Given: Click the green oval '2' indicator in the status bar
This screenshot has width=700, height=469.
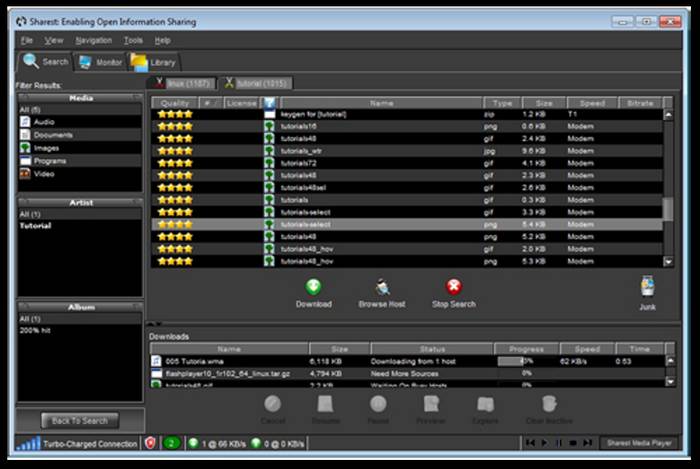Looking at the screenshot, I should 171,443.
